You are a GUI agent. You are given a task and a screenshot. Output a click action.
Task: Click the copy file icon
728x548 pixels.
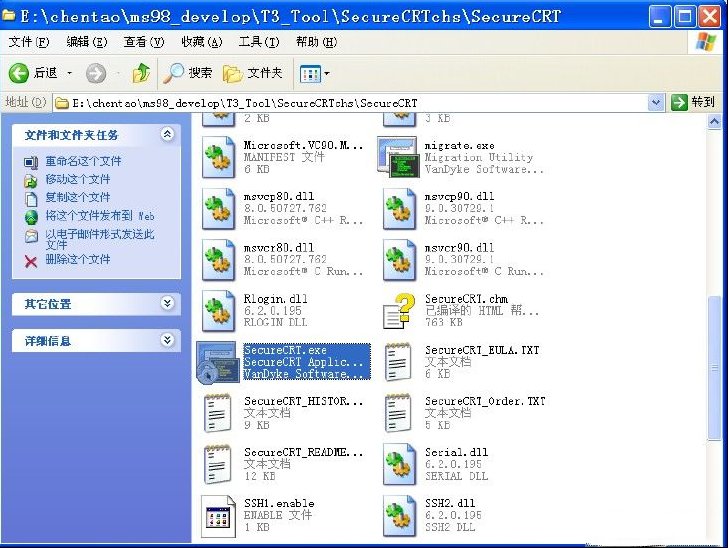point(31,199)
